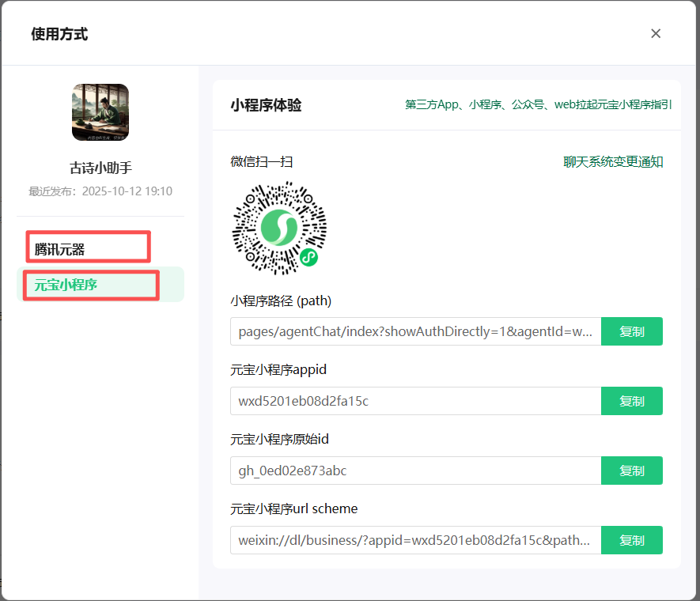The image size is (700, 601).
Task: Click the 使用方式 dialog title
Action: [59, 34]
